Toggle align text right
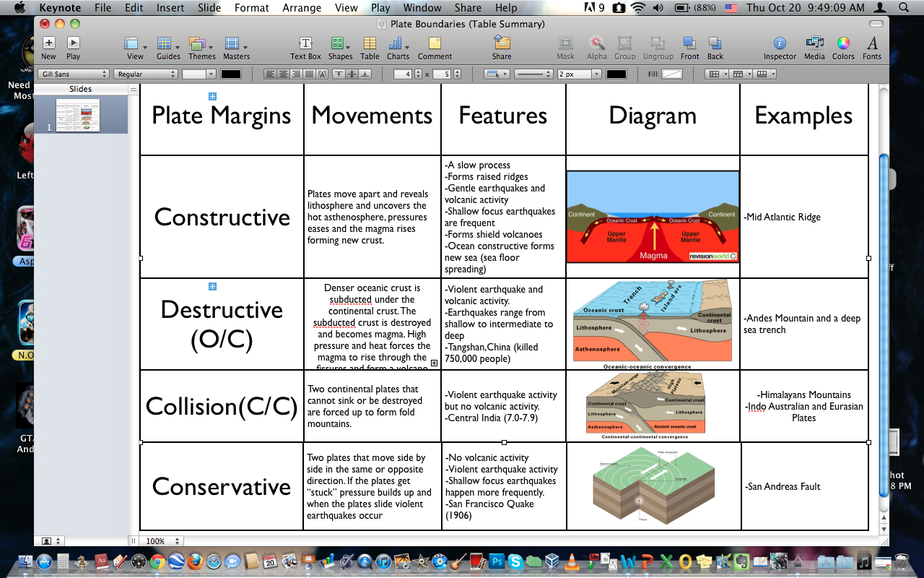924x578 pixels. pyautogui.click(x=296, y=74)
